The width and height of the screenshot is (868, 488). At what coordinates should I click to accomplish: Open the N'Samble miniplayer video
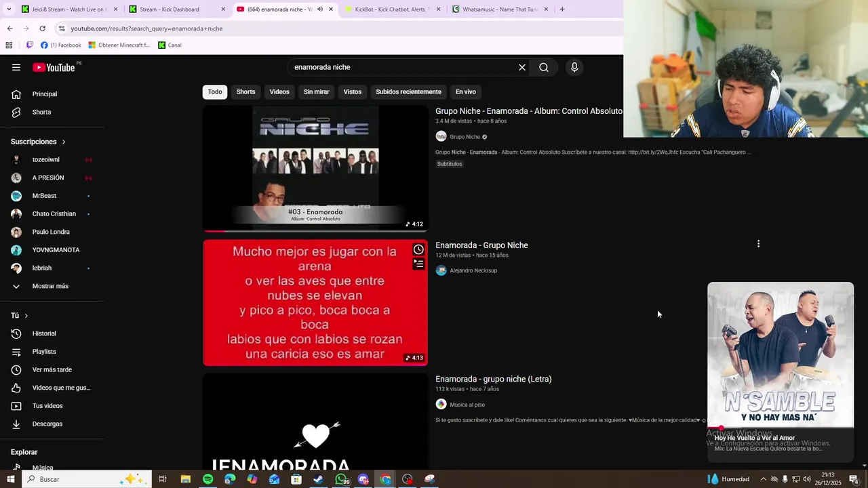click(x=781, y=355)
